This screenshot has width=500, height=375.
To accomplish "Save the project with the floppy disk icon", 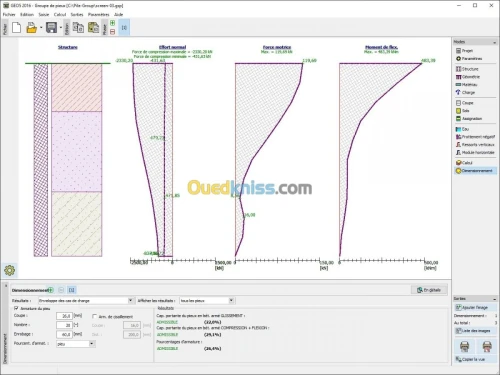I will pyautogui.click(x=51, y=28).
